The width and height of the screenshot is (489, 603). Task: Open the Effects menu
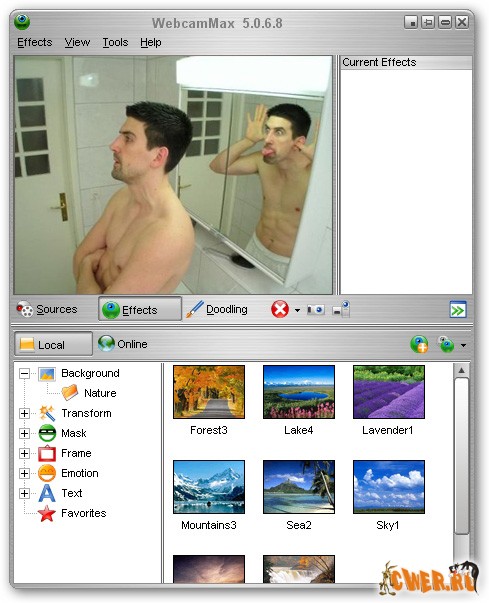tap(35, 42)
